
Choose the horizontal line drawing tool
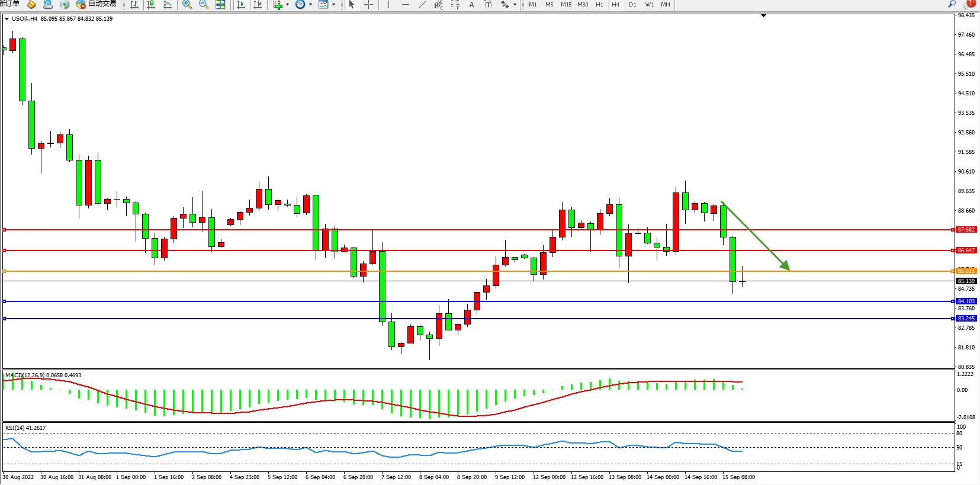405,5
